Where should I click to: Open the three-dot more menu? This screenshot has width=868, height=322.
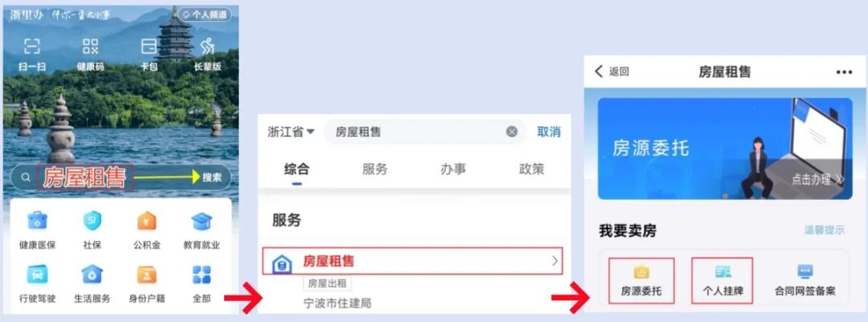click(x=844, y=72)
